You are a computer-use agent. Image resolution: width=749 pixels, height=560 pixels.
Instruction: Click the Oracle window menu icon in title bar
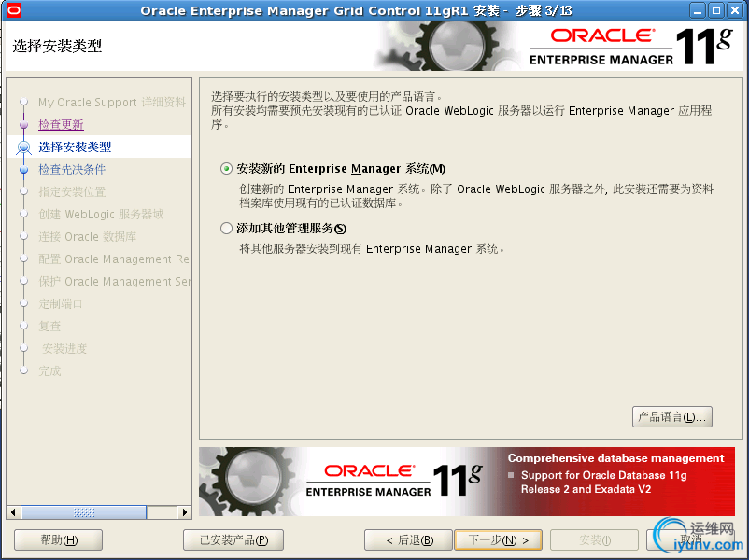pos(14,10)
